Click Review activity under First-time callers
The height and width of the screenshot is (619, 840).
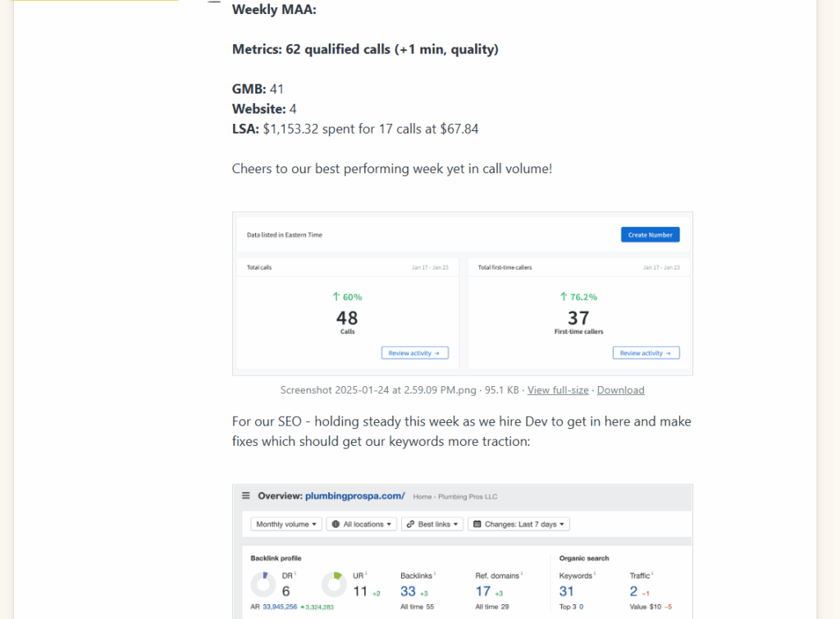(646, 353)
